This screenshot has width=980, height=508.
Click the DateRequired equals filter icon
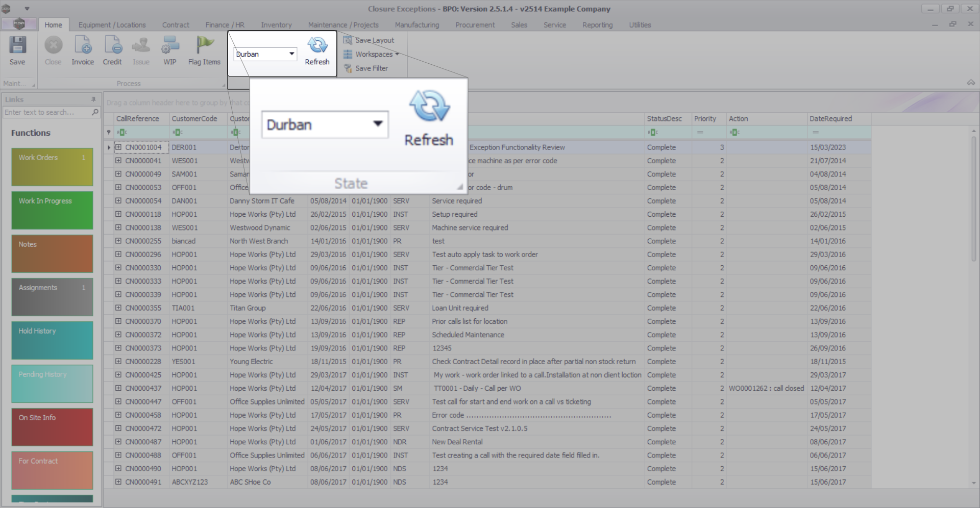[x=816, y=132]
